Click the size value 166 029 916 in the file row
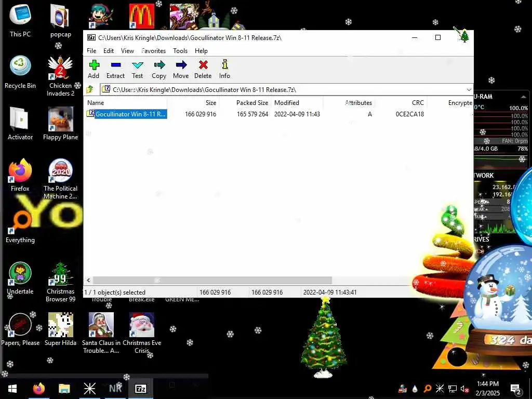Viewport: 532px width, 399px height. (x=201, y=114)
